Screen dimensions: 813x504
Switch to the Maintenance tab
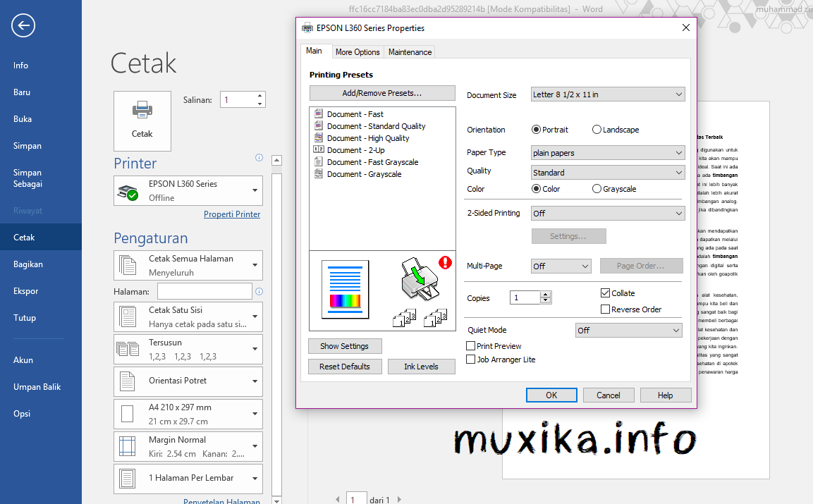coord(410,52)
